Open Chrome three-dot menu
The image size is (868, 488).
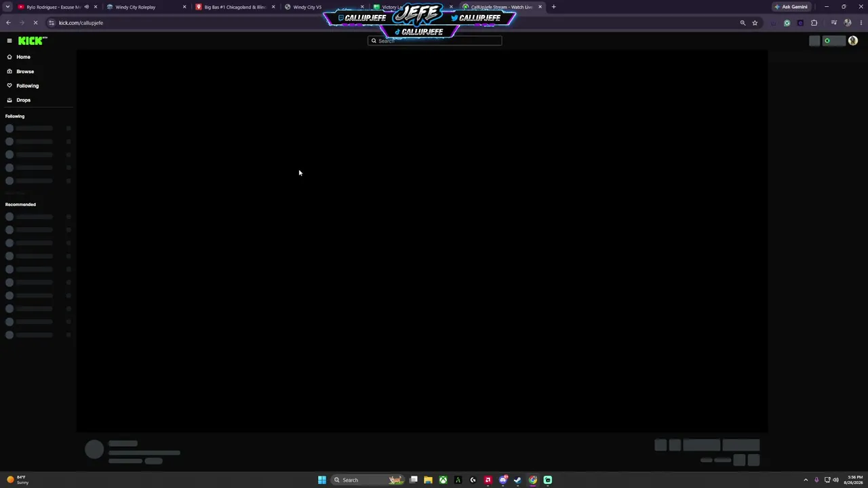[x=861, y=23]
